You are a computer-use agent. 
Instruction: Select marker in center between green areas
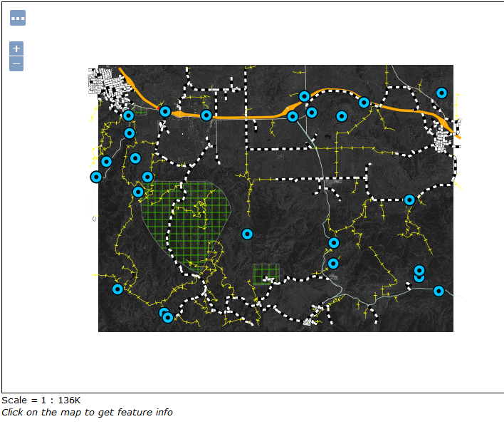(247, 234)
